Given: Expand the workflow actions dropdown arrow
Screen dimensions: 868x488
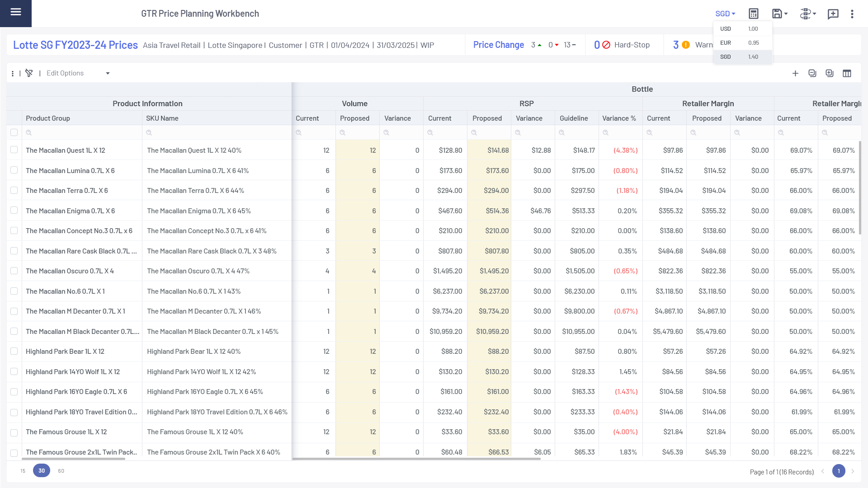Looking at the screenshot, I should click(814, 14).
